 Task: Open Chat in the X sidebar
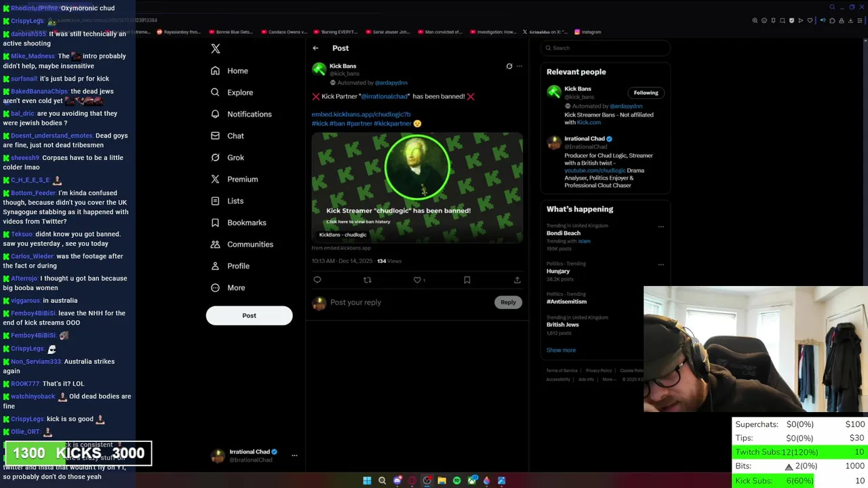(x=227, y=136)
